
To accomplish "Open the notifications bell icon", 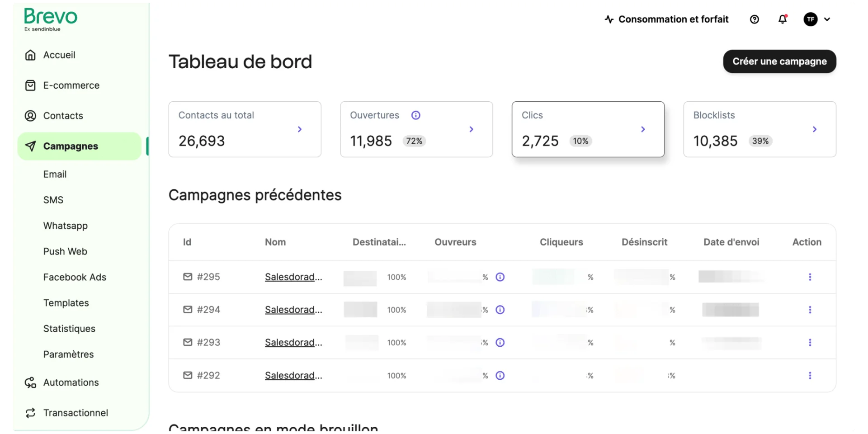I will point(783,19).
